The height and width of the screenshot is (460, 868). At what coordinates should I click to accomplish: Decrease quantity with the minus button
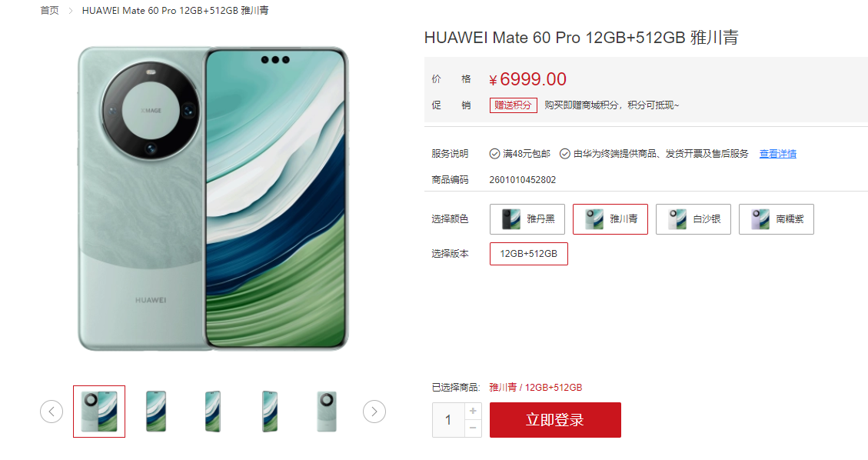tap(473, 428)
